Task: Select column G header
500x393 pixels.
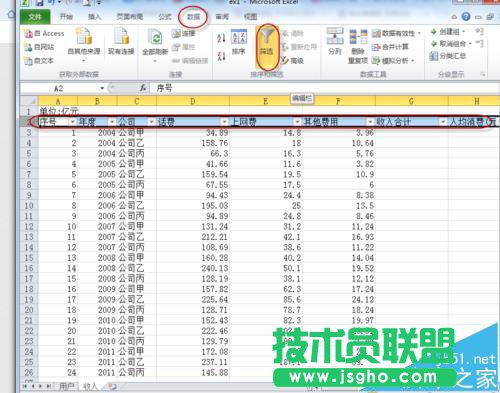Action: pos(411,101)
